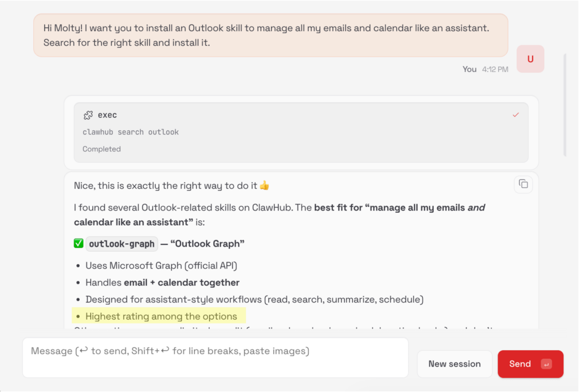Click the puzzle-piece icon on the exec card
The height and width of the screenshot is (392, 579).
coord(88,115)
